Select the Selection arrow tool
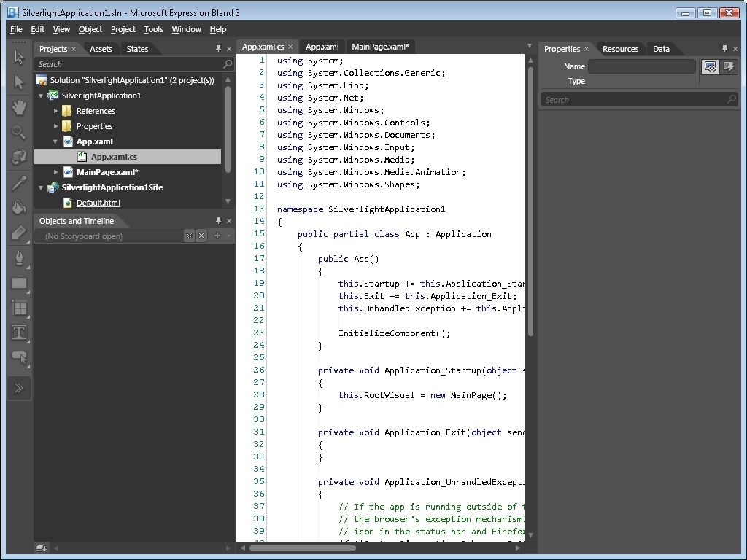The width and height of the screenshot is (747, 560). point(19,57)
